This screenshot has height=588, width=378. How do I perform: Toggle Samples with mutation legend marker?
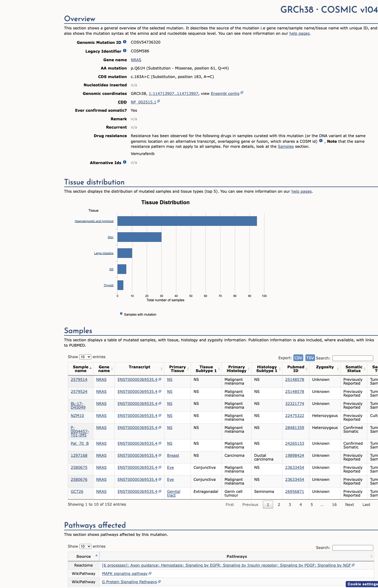click(121, 314)
